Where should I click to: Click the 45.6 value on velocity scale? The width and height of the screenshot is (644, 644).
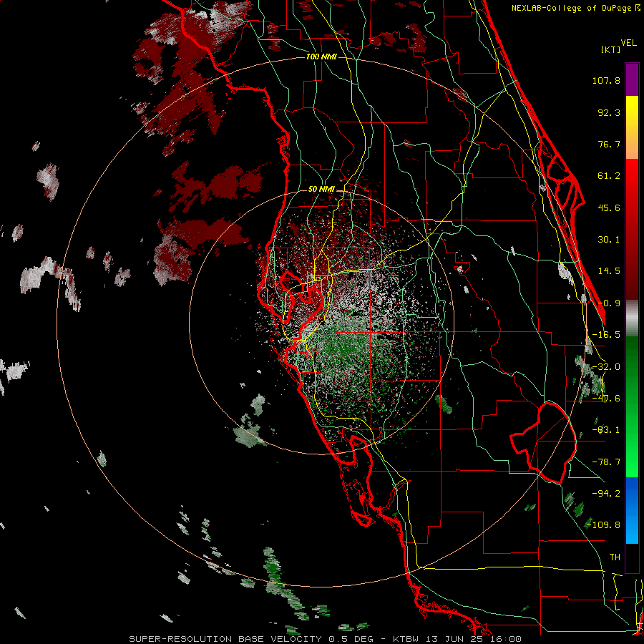pyautogui.click(x=609, y=208)
